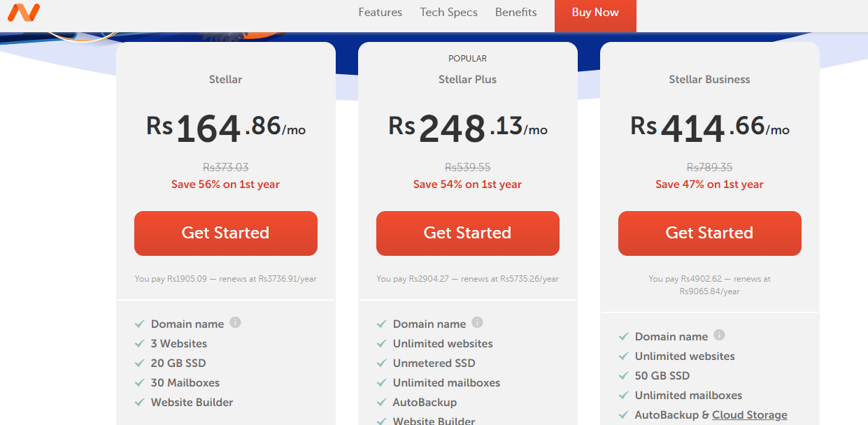Click info icon beside Stellar Plus Domain name

click(477, 323)
